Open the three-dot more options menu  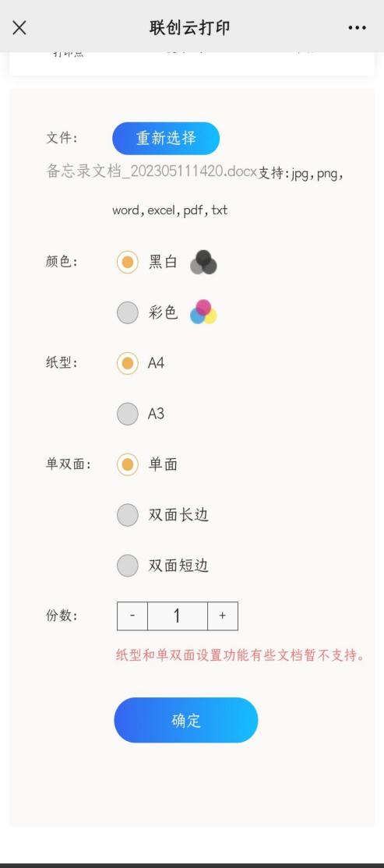(358, 28)
